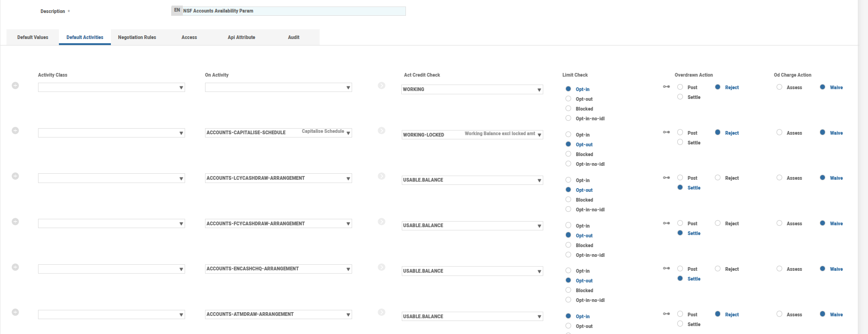
Task: Click arrow icon after ACCOUNTS-FCYCASHDRAW-ARRANGEMENT dropdown
Action: 381,222
